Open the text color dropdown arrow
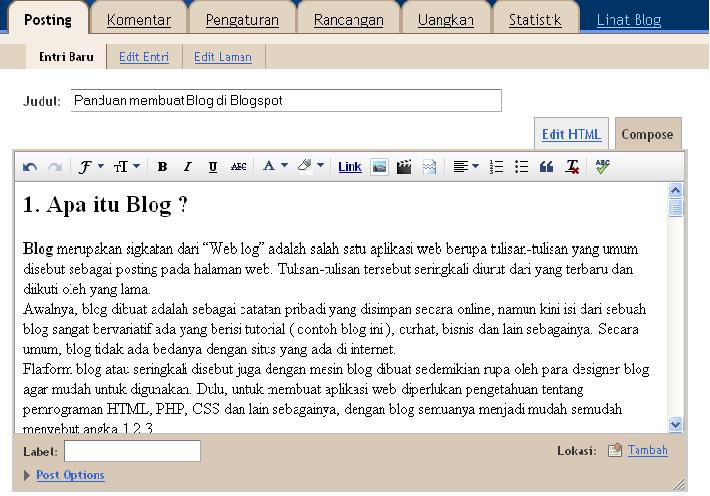Viewport: 710px width, 496px height. [284, 165]
